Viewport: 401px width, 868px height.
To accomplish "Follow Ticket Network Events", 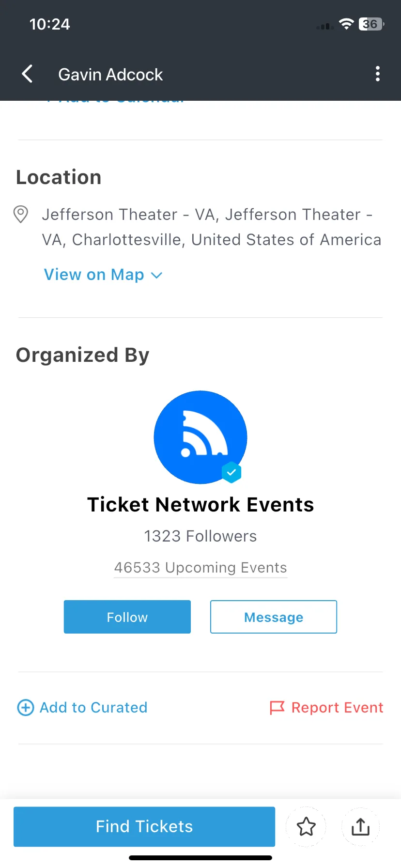I will tap(127, 617).
